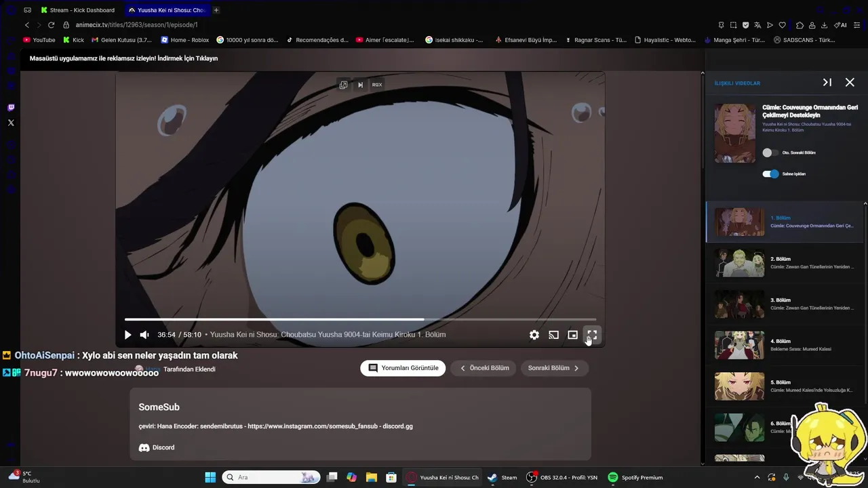This screenshot has height=488, width=868.
Task: Go to Önceki Bölüm
Action: tap(484, 368)
